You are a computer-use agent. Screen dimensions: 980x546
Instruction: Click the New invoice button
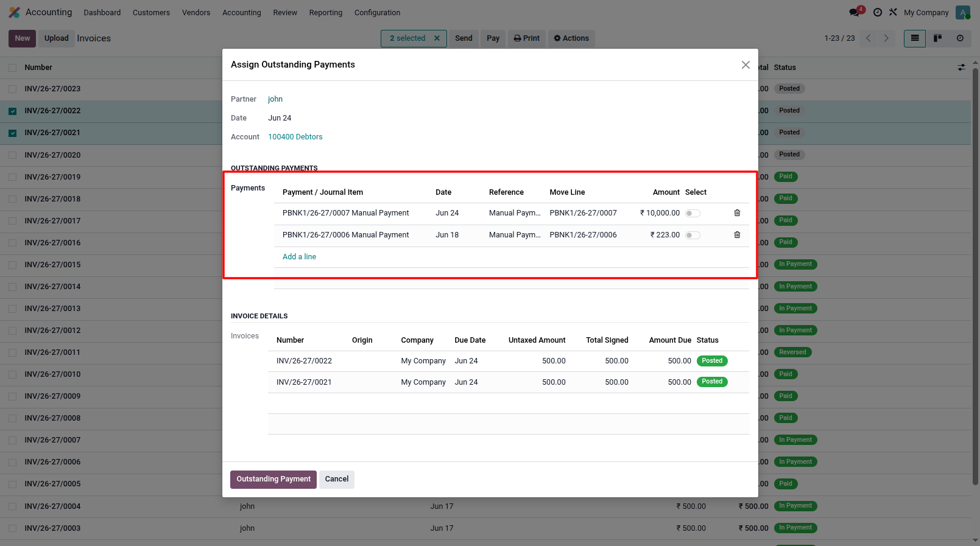(x=23, y=38)
